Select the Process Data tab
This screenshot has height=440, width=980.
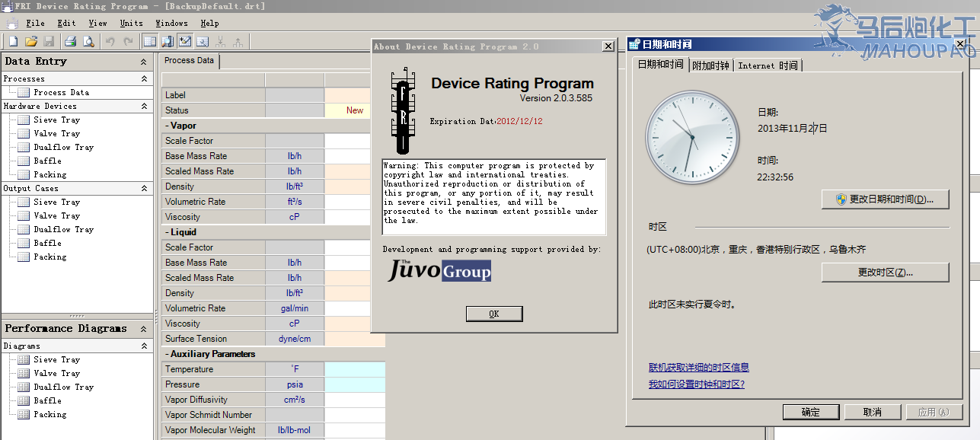(189, 61)
